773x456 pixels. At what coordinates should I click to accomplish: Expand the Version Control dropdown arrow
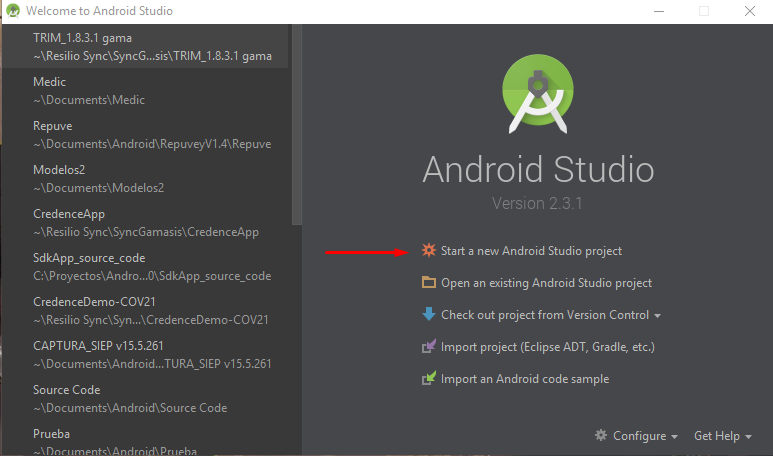(x=657, y=316)
